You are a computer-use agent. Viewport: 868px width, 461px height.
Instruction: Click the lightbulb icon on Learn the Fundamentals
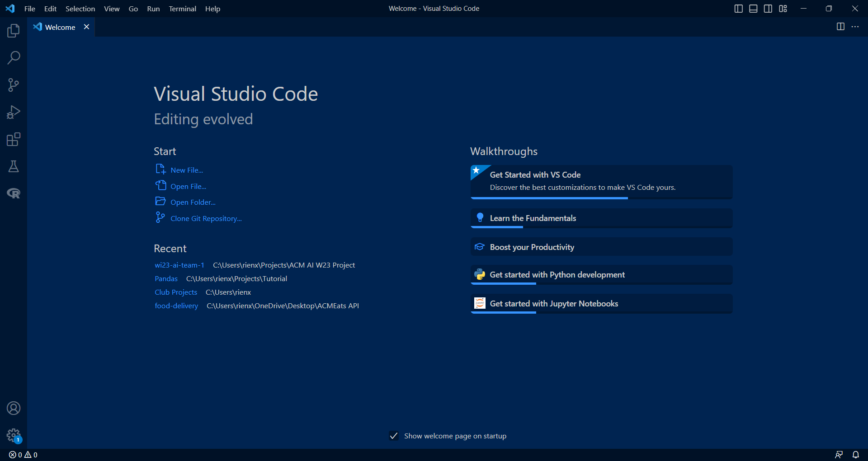click(x=480, y=218)
